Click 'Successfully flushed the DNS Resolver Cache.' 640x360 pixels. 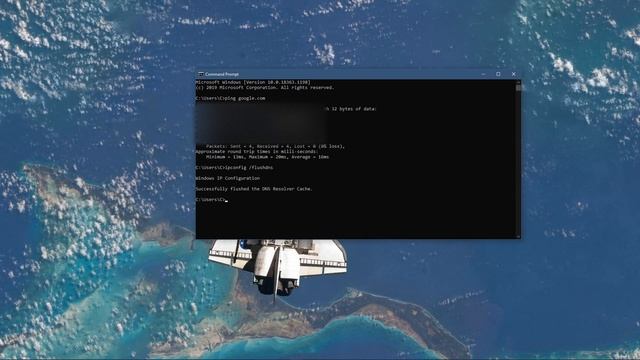coord(254,189)
